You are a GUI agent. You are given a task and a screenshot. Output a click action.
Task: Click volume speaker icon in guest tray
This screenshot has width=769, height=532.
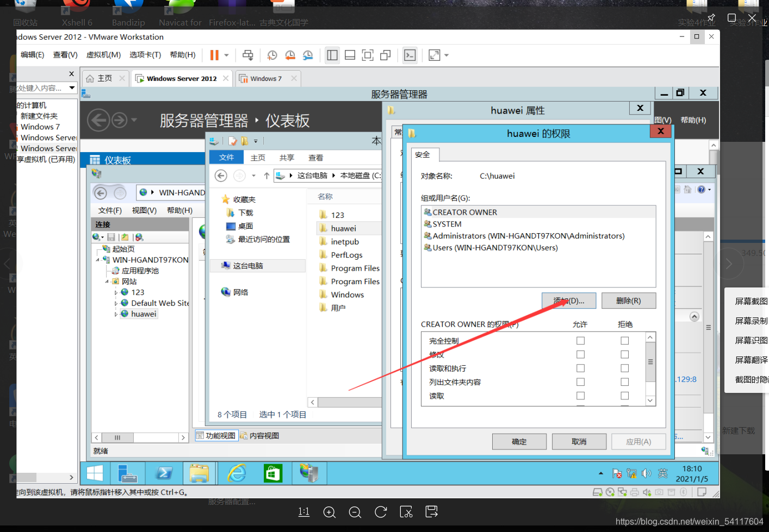pos(646,473)
